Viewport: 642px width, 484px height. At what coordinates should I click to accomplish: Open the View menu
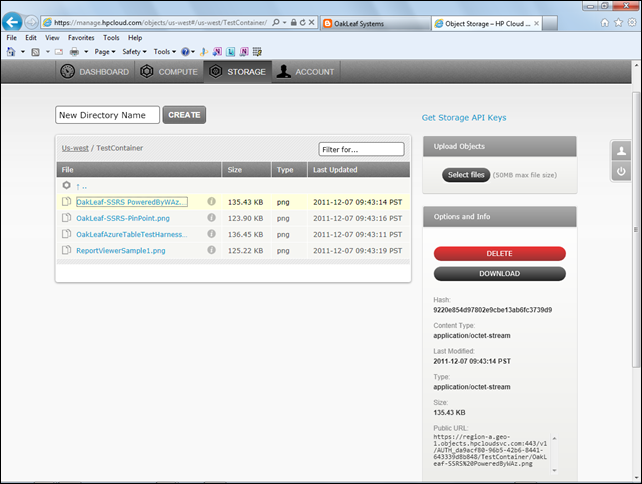coord(52,38)
